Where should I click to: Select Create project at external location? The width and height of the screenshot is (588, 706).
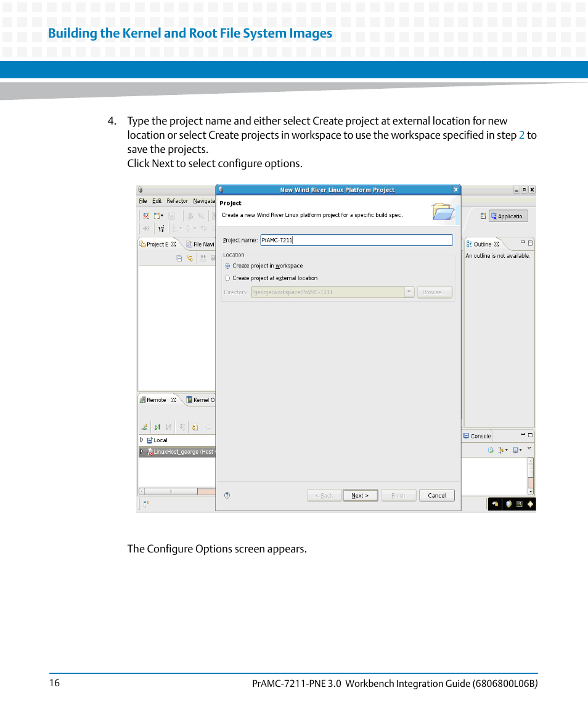[227, 278]
